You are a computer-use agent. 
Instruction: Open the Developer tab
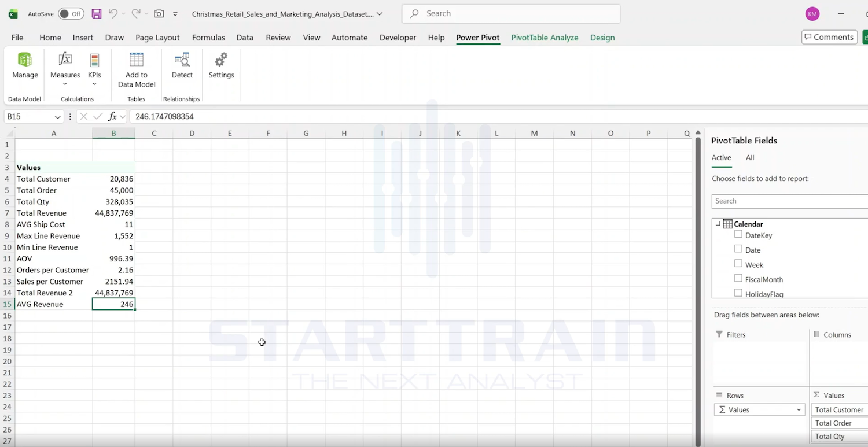pos(398,38)
